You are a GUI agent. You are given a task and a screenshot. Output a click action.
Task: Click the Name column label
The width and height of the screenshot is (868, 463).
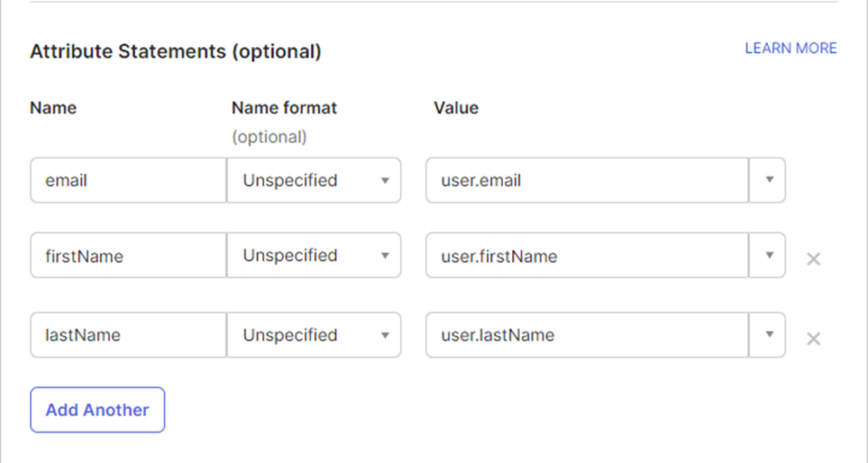(x=53, y=108)
